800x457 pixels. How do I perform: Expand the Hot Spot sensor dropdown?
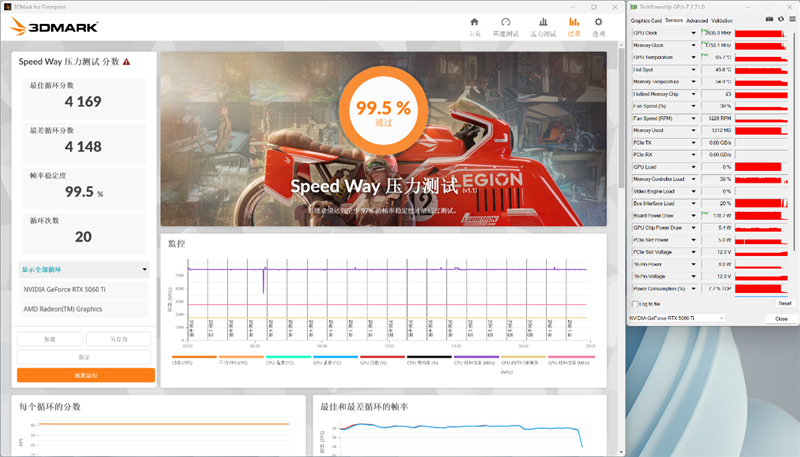[693, 70]
